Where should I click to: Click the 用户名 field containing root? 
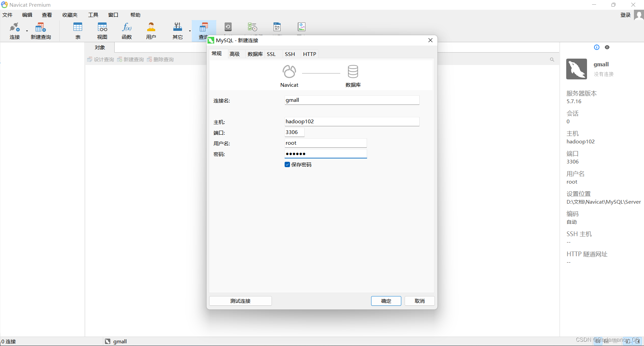tap(326, 143)
